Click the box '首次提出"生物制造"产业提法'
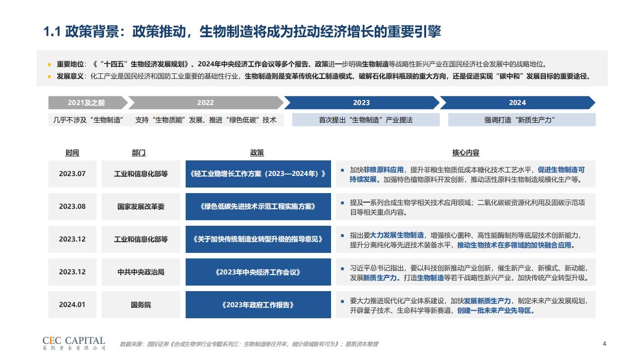Screen dimensions: 644x362 366,120
